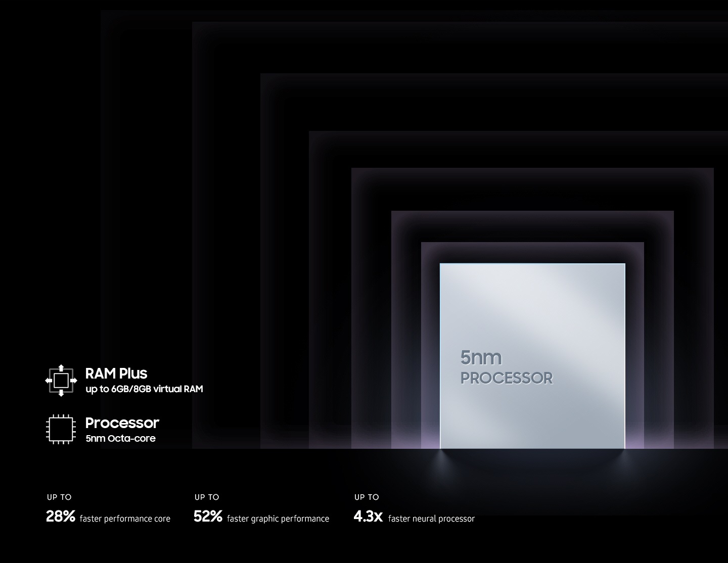Click the RAM Plus chip icon
The height and width of the screenshot is (563, 728).
click(x=61, y=380)
